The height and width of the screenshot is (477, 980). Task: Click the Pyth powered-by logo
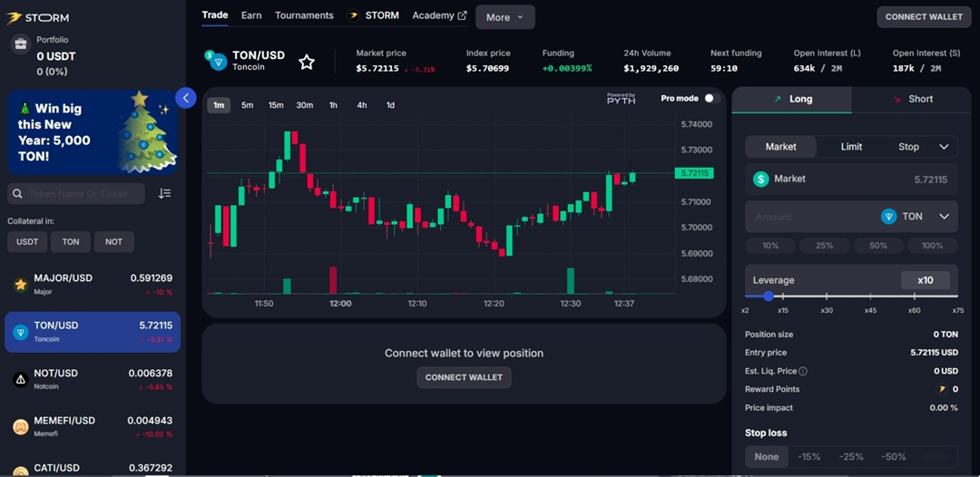point(621,99)
